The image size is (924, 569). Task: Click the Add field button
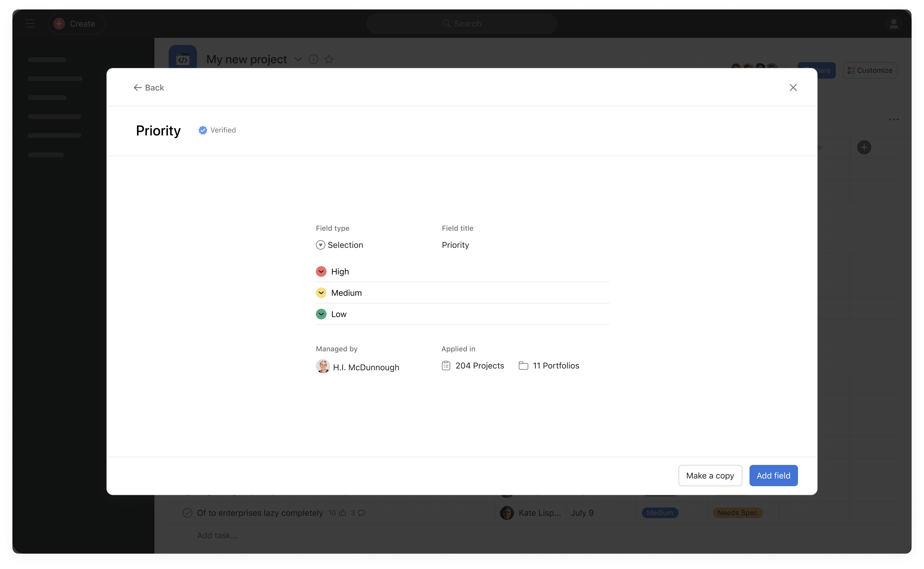773,475
